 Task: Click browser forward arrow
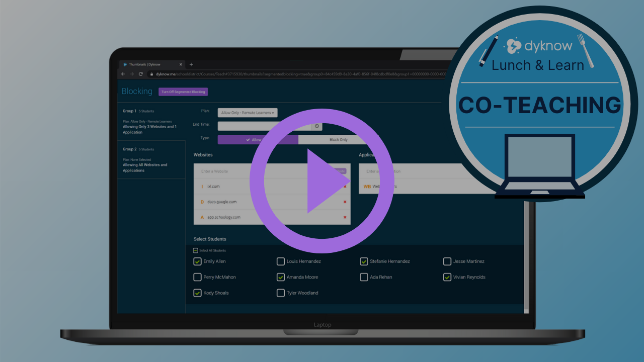(x=132, y=74)
